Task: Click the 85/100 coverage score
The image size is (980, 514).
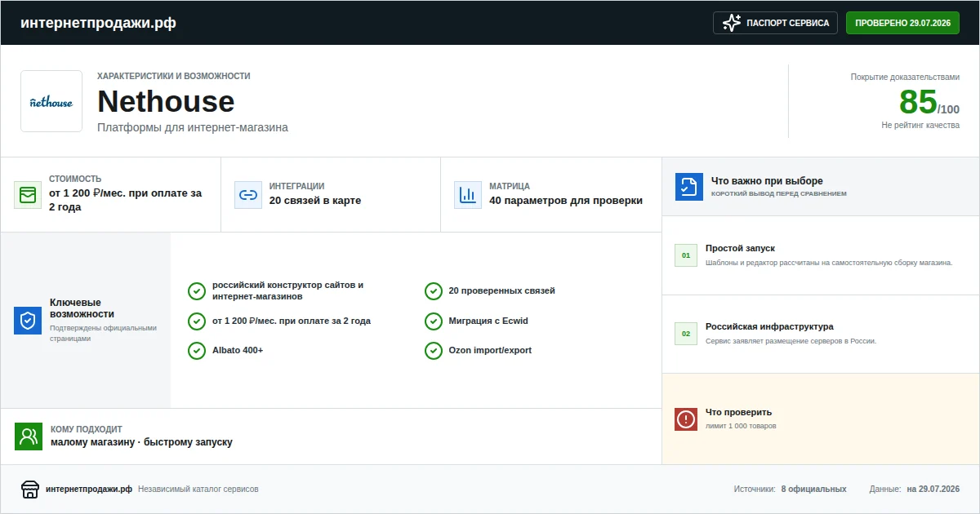Action: [x=929, y=103]
